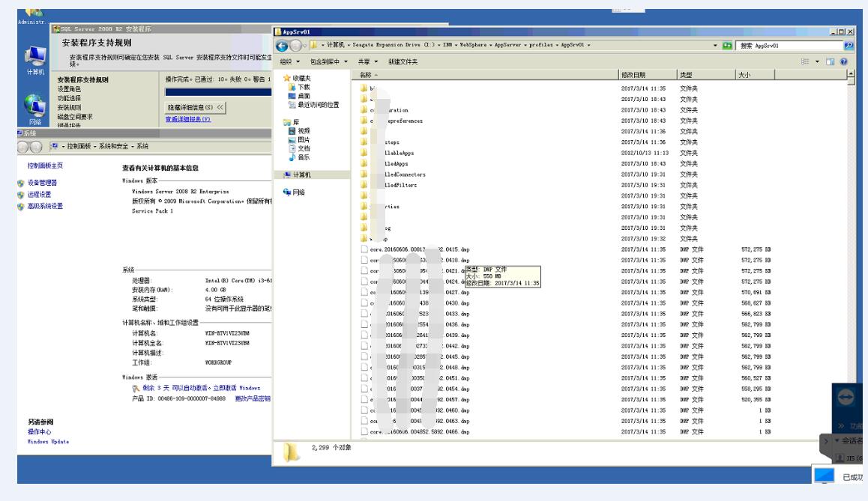Open explorer help icon

pos(844,61)
